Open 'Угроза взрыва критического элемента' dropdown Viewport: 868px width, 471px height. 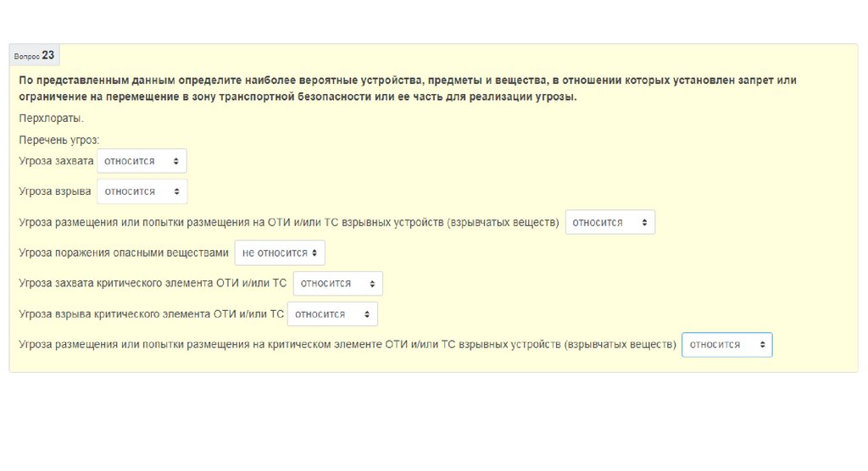[332, 313]
